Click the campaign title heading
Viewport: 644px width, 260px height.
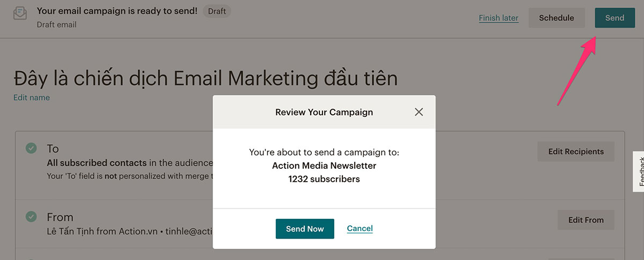(206, 78)
